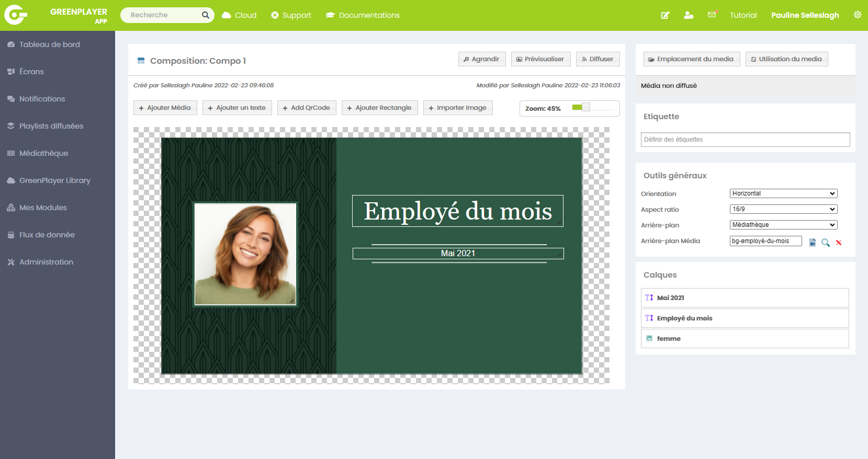Viewport: 868px width, 459px height.
Task: Click the image icon of femme layer
Action: point(649,338)
